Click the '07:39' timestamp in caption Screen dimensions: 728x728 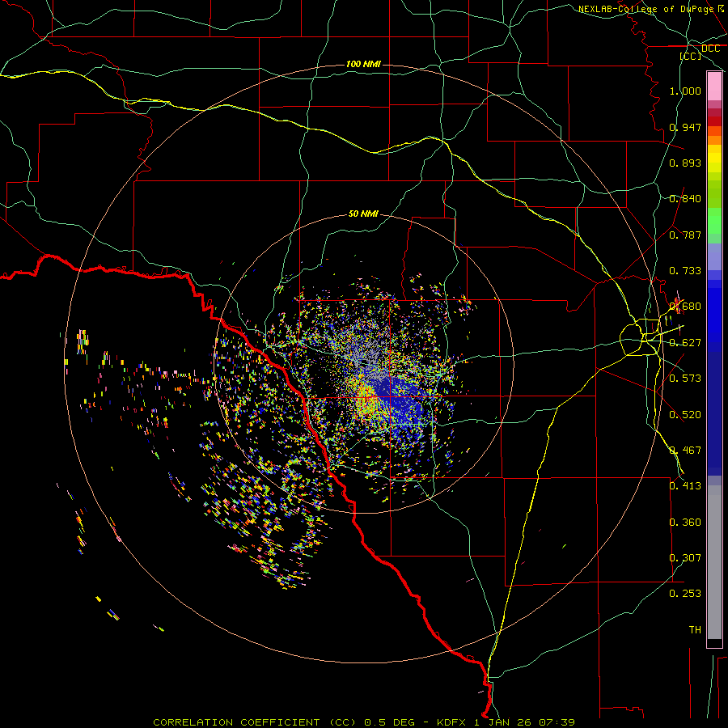557,722
